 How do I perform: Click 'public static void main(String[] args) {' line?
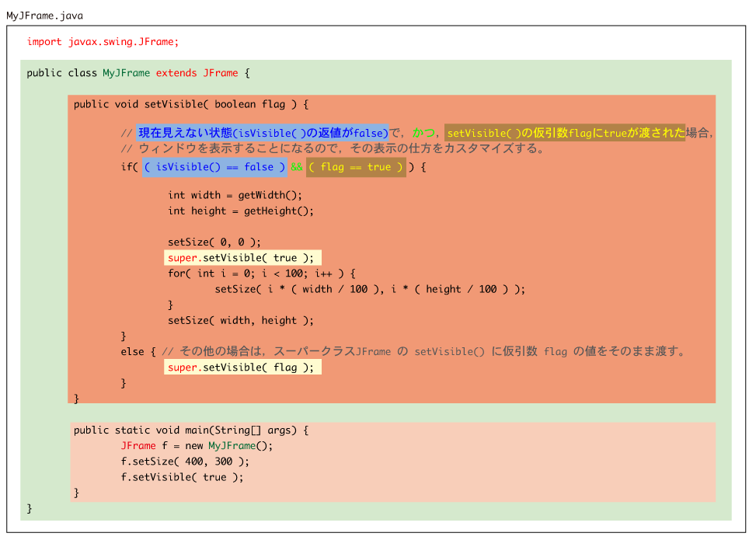[x=191, y=430]
